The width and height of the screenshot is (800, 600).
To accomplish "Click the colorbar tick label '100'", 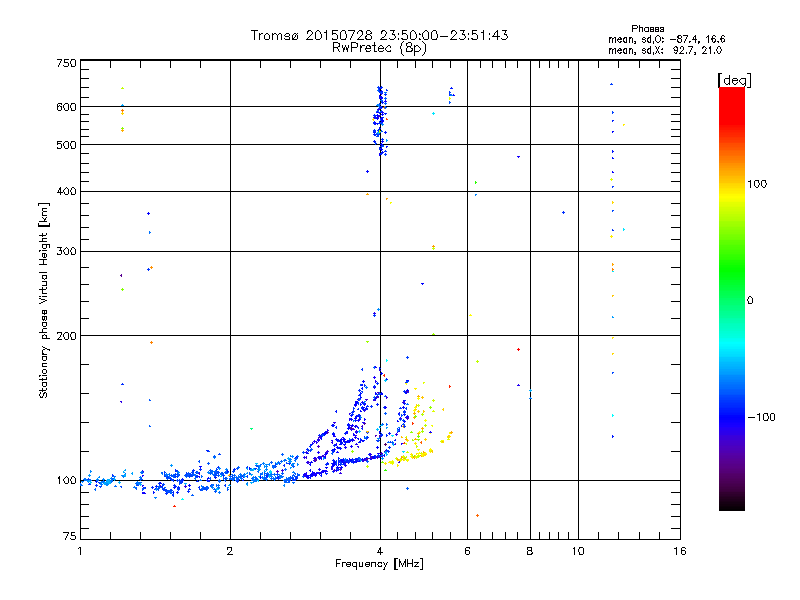I will (757, 184).
